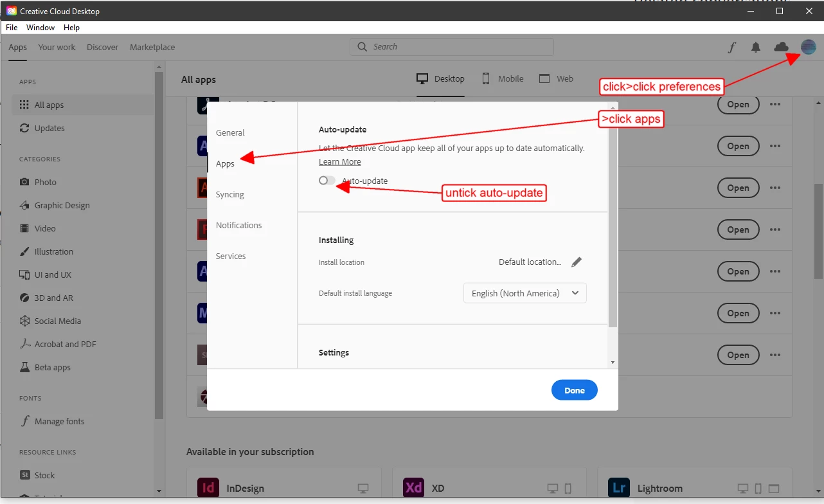Switch to the Marketplace tab
This screenshot has width=824, height=504.
152,47
